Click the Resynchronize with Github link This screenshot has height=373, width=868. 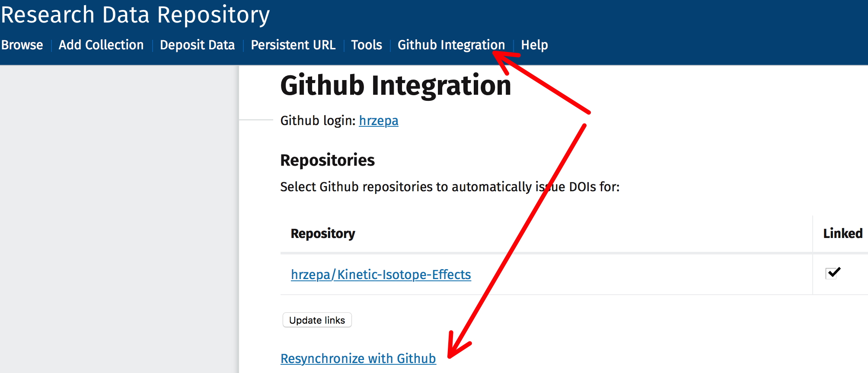358,359
